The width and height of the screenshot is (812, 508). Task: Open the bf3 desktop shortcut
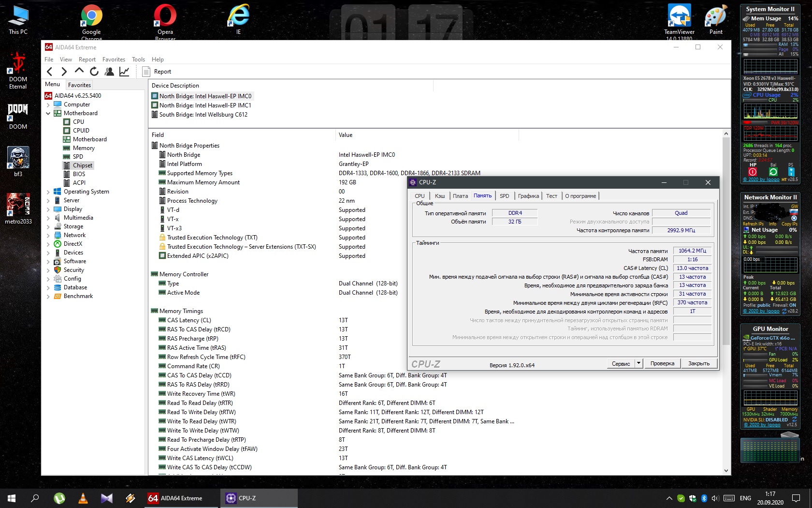click(x=18, y=162)
